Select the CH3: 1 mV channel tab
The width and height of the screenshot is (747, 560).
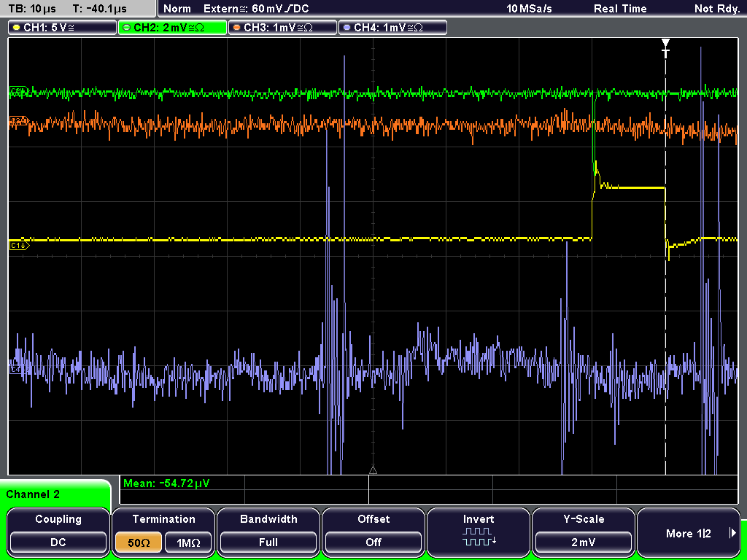tap(282, 28)
